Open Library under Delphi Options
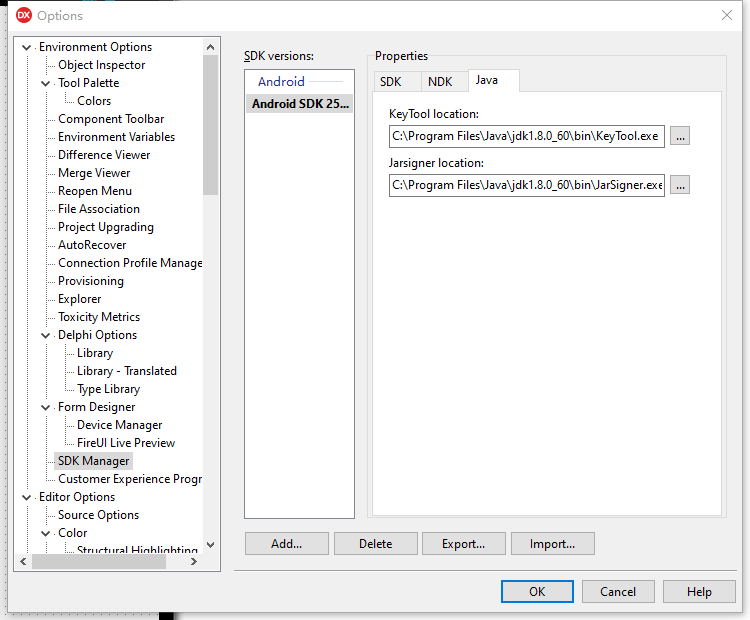Screen dimensions: 750x620 point(95,353)
